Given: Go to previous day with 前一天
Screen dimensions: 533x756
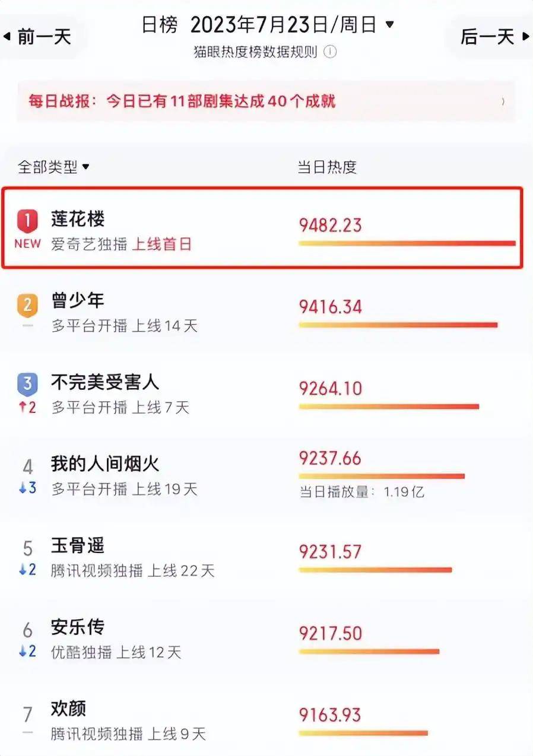Looking at the screenshot, I should [38, 37].
